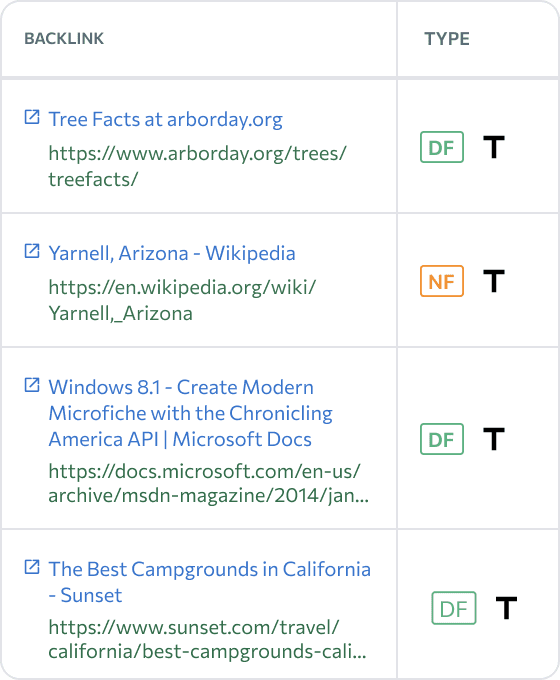Click external link icon beside Best Campgrounds
Screen dimensions: 560x680
32,567
